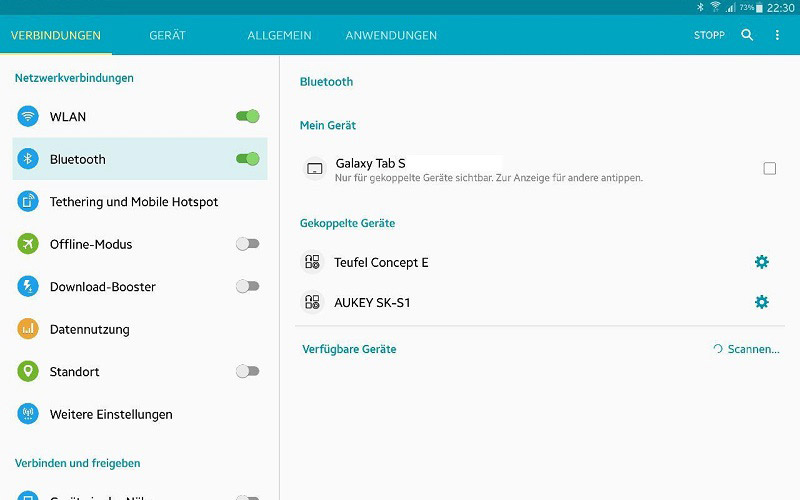Click the Offline-Modus airplane icon
Viewport: 800px width, 500px height.
tap(28, 244)
